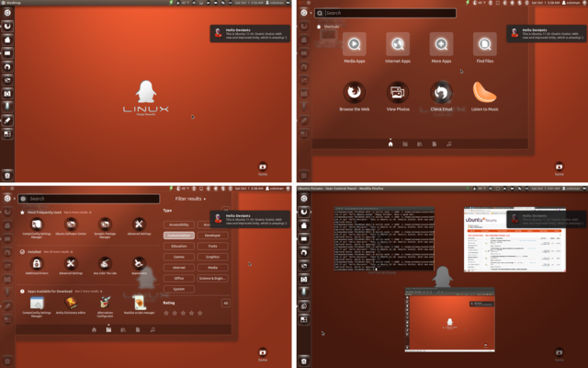Viewport: 588px width, 368px height.
Task: Set rating filter to five stars
Action: [x=200, y=313]
